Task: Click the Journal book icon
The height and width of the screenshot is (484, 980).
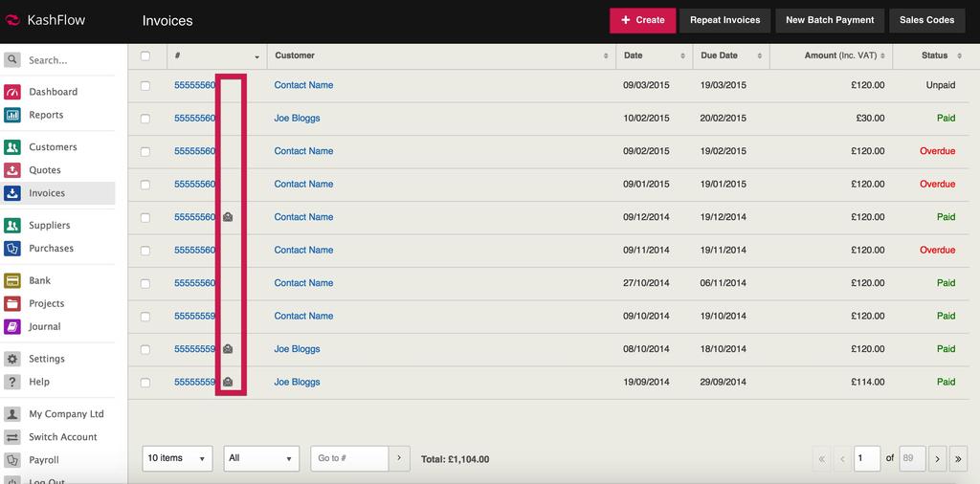Action: coord(12,326)
